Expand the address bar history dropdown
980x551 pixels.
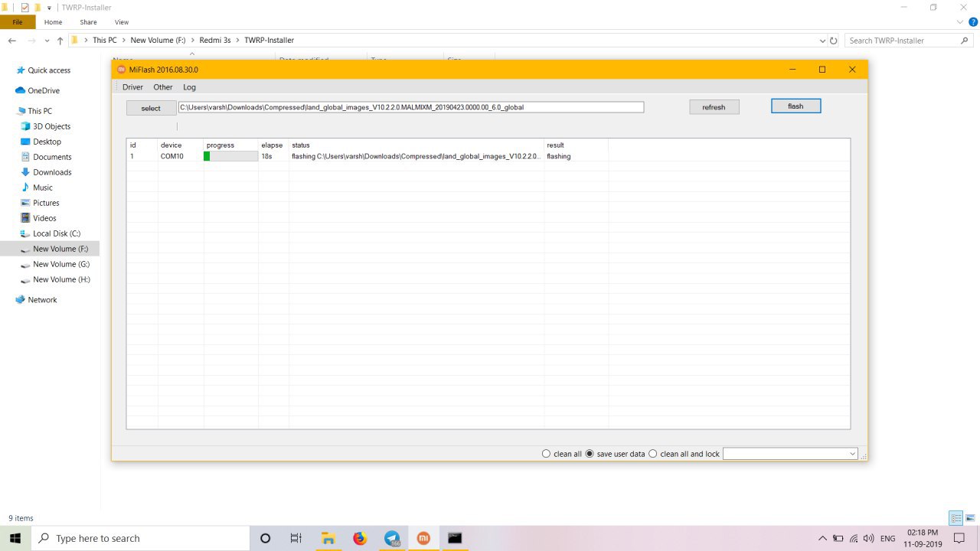pos(822,41)
